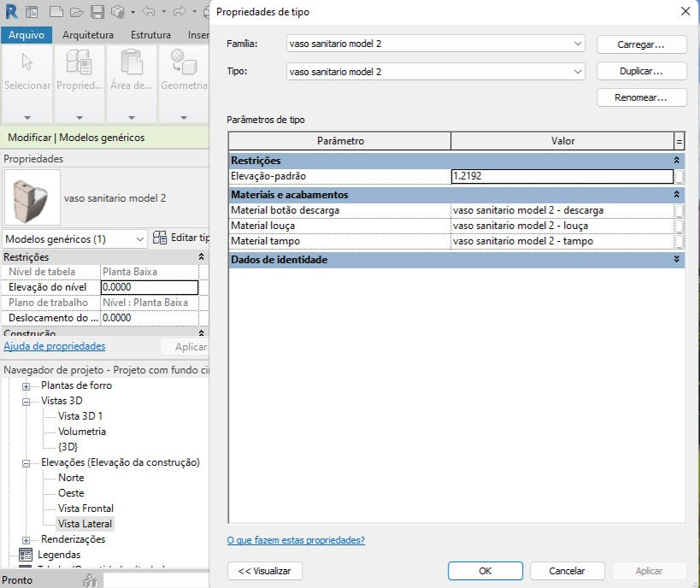Open the 'O que fazem estas propriedades?' link

tap(296, 540)
